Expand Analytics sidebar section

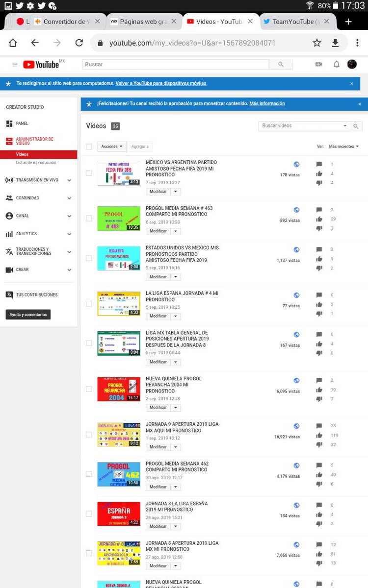coord(69,234)
